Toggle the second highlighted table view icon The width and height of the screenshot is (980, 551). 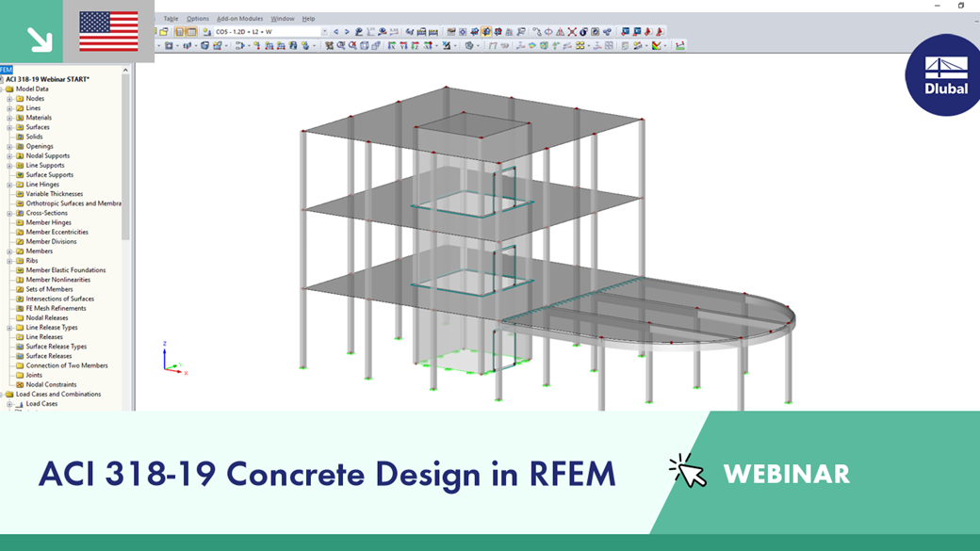click(191, 32)
